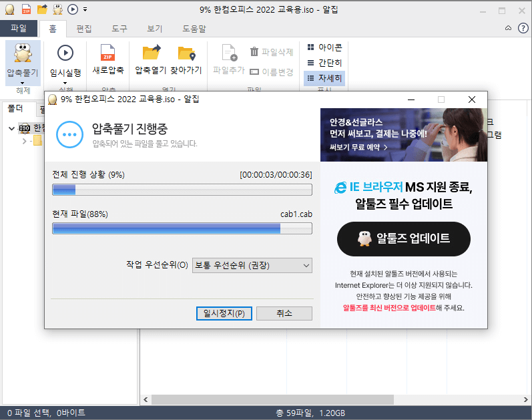Select the ISO disc icon in folder tree
This screenshot has width=532, height=420.
[25, 128]
